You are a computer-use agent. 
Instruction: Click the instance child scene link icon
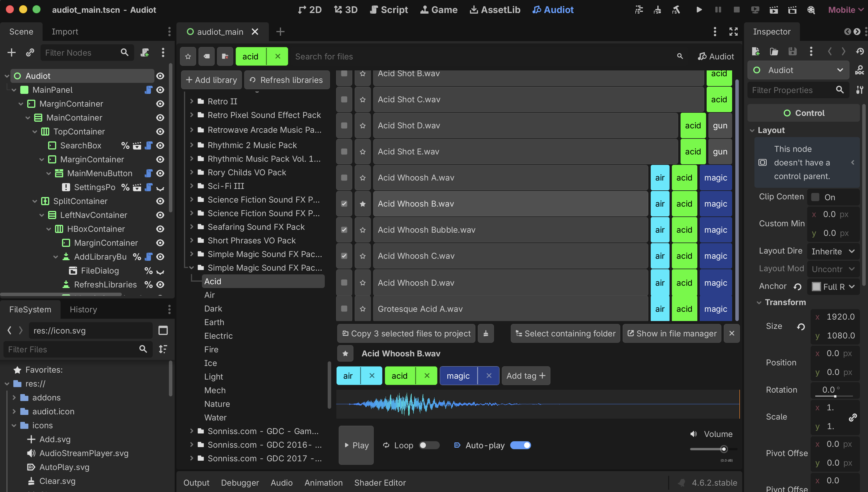(30, 53)
